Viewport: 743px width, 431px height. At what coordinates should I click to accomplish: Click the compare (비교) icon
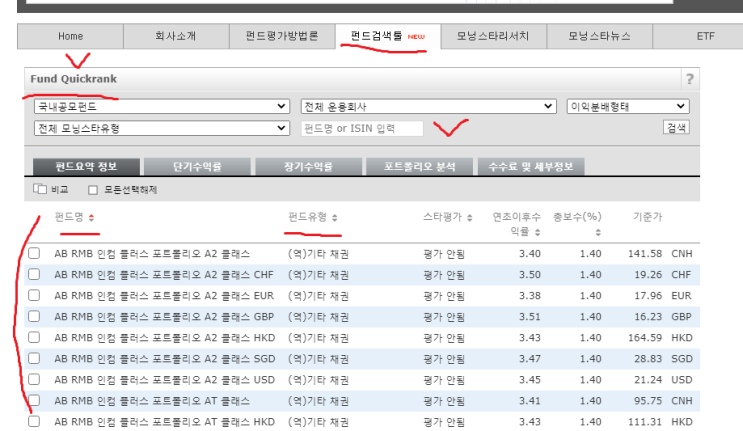coord(40,189)
